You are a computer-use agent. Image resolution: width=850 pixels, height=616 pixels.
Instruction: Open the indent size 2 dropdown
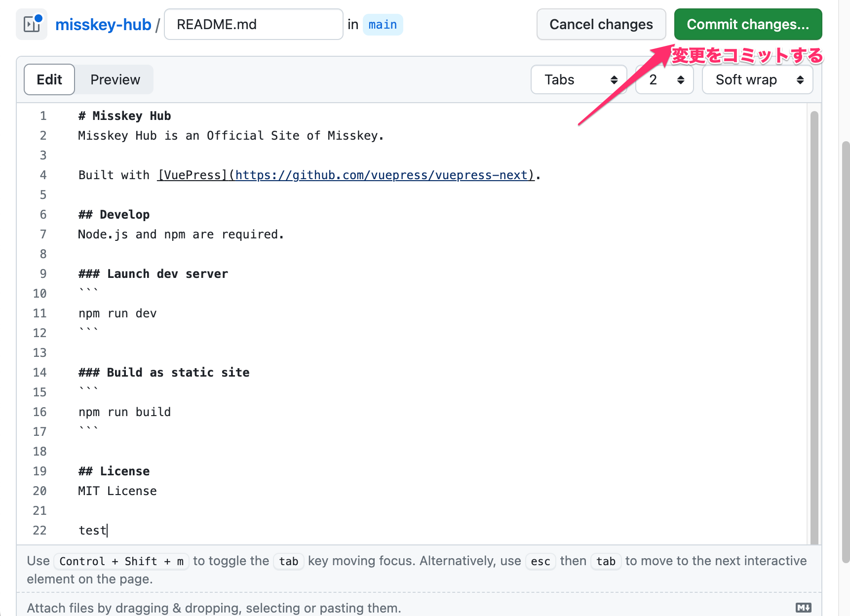664,79
